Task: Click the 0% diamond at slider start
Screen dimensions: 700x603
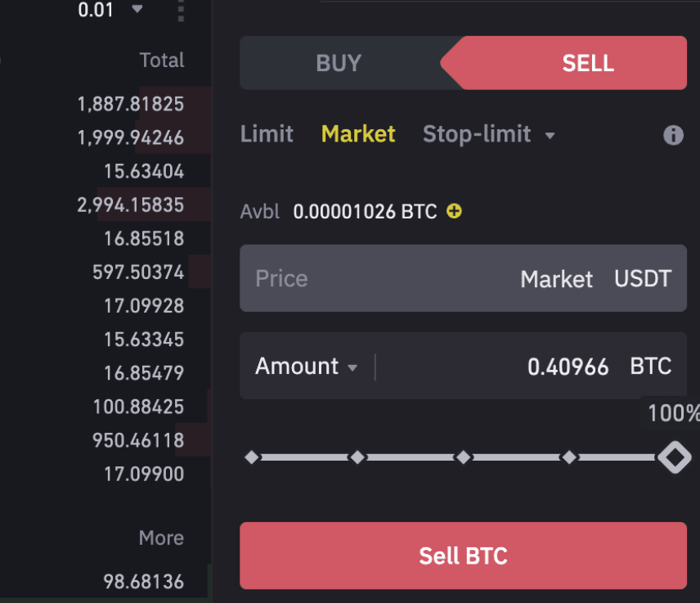Action: pyautogui.click(x=252, y=457)
